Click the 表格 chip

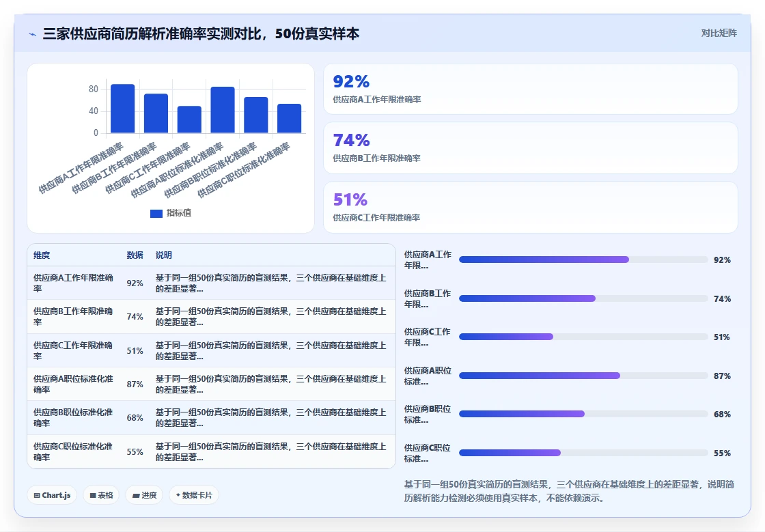101,495
